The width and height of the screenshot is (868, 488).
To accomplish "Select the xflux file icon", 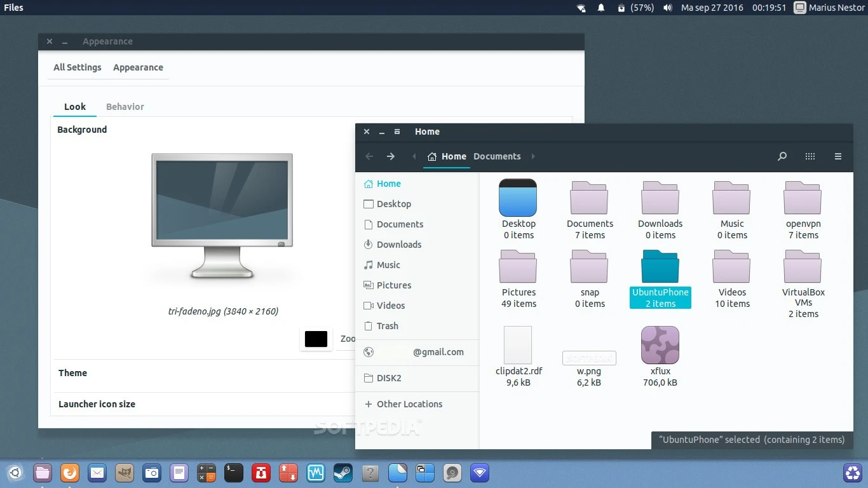I will 660,345.
